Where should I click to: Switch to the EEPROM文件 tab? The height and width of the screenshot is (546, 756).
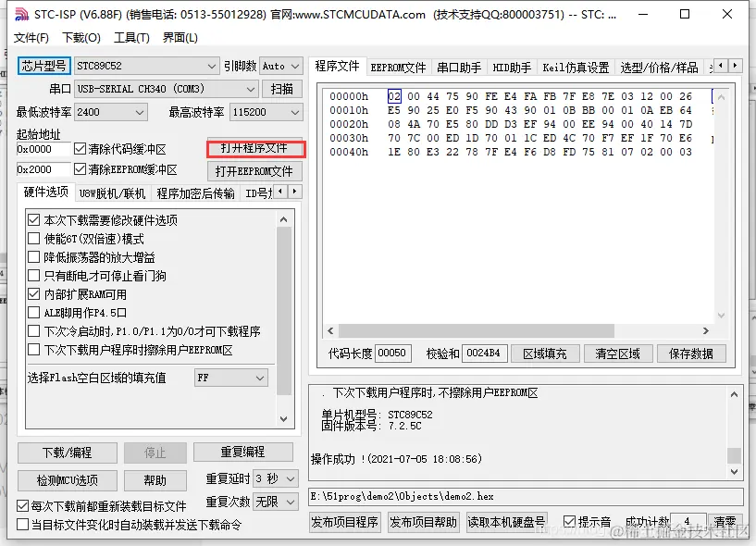click(x=398, y=66)
